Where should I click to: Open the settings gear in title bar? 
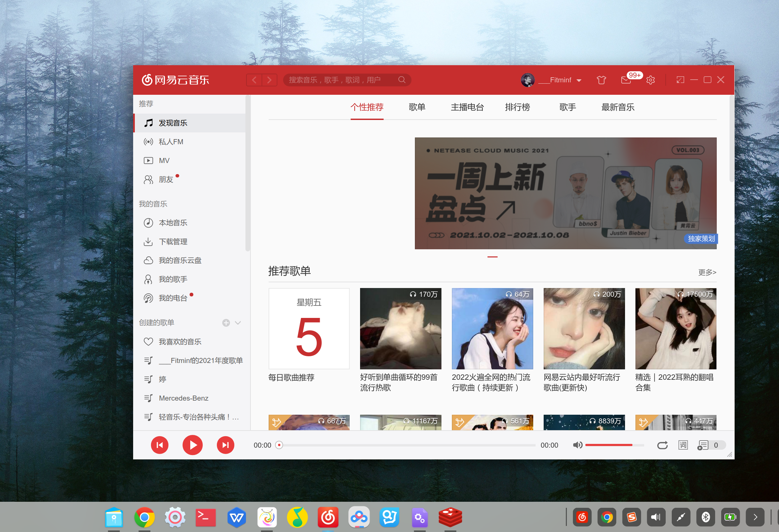[651, 80]
